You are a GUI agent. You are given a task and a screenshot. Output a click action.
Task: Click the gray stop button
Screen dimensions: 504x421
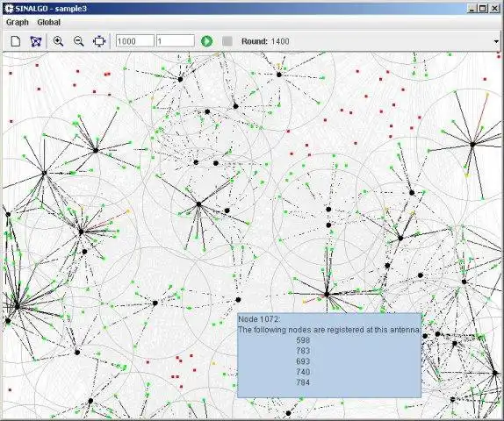227,41
